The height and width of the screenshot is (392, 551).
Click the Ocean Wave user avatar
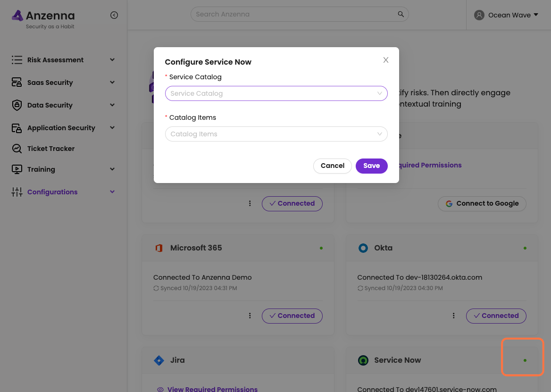coord(479,15)
